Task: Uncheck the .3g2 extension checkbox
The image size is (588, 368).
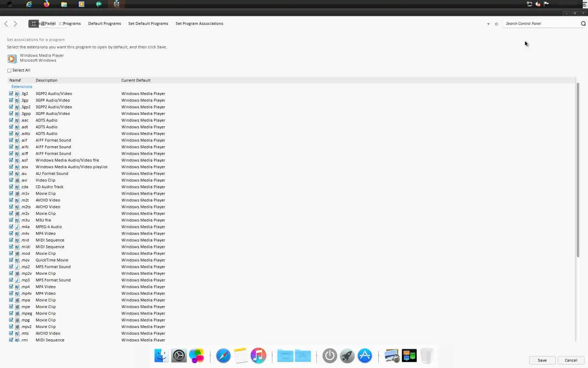Action: [11, 94]
